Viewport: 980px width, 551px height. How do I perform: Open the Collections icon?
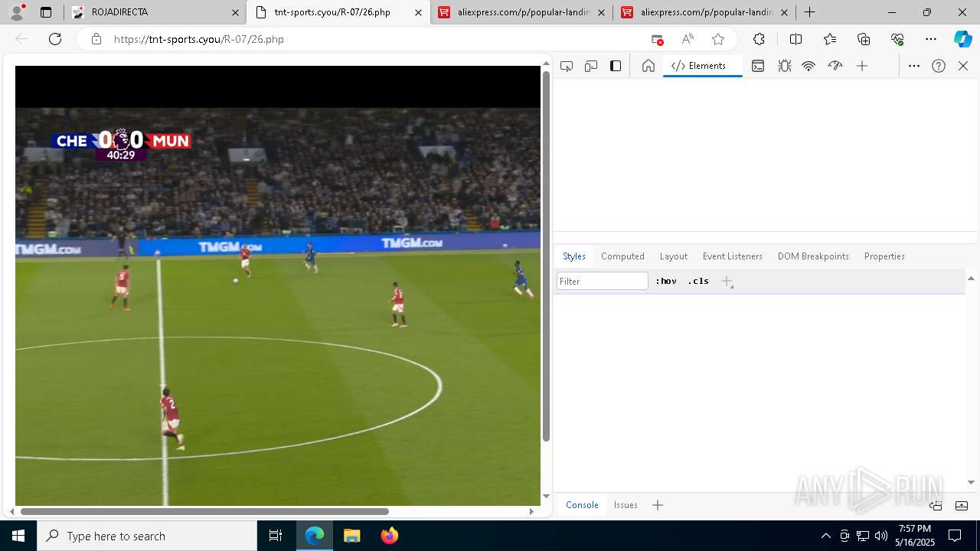click(864, 39)
